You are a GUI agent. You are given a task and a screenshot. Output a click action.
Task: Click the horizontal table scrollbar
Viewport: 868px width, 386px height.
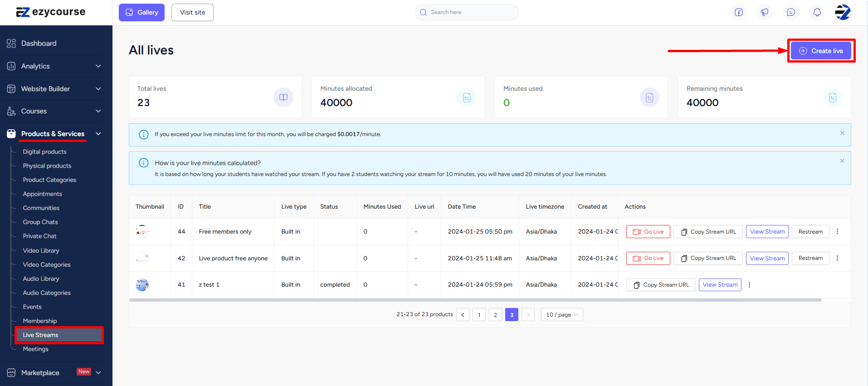tap(475, 300)
